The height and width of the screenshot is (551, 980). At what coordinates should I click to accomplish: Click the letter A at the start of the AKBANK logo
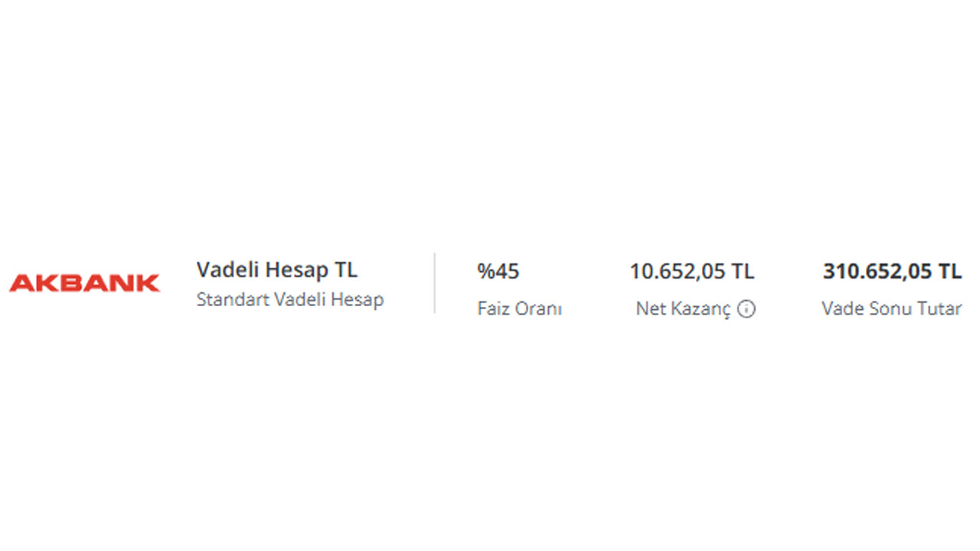pyautogui.click(x=18, y=283)
